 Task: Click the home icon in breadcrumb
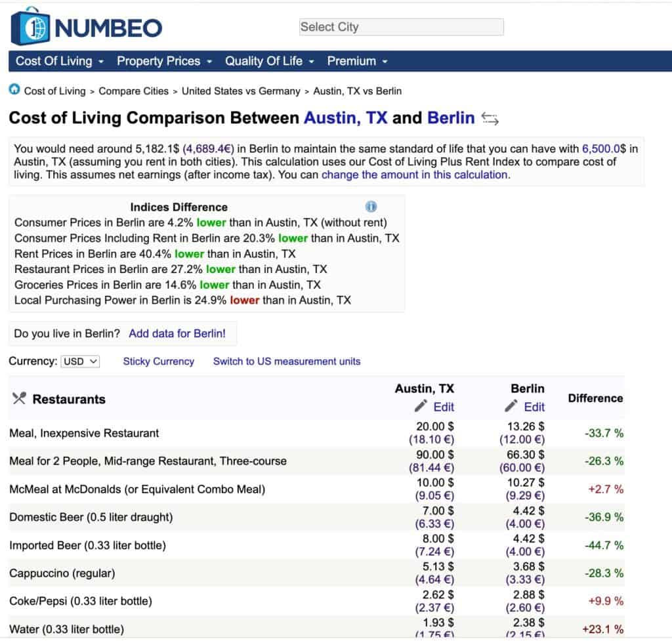14,90
